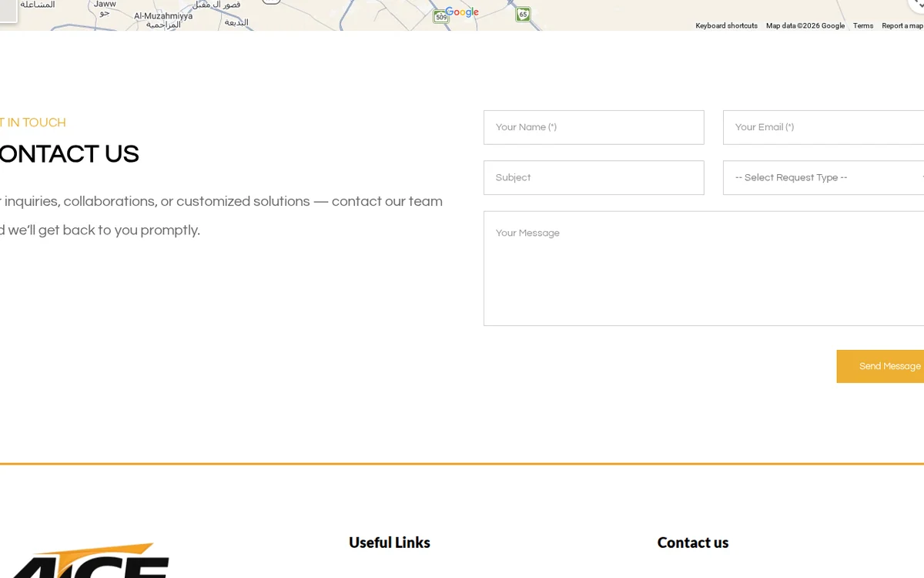Click the CONTACT US section heading
924x578 pixels.
[69, 154]
